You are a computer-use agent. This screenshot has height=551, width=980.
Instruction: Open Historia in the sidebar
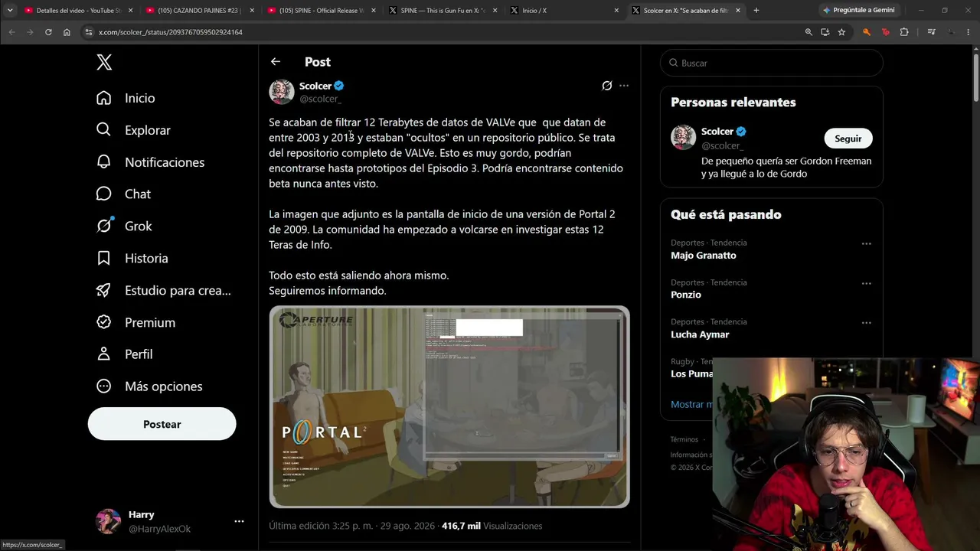click(x=132, y=259)
